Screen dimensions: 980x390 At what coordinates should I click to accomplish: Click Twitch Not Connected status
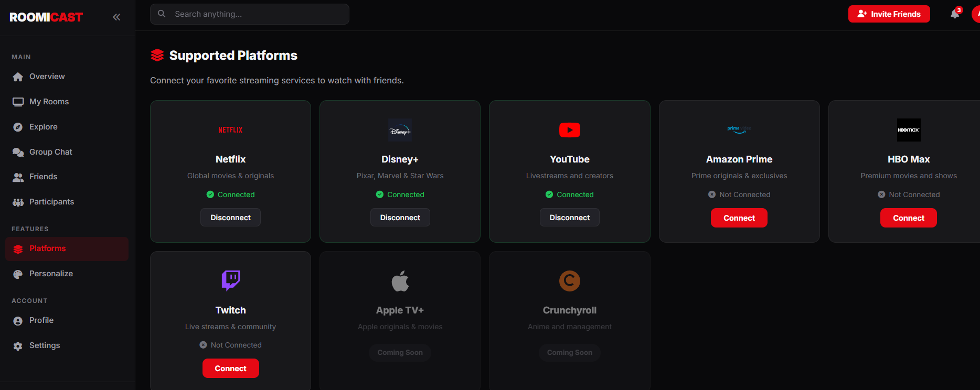[230, 345]
